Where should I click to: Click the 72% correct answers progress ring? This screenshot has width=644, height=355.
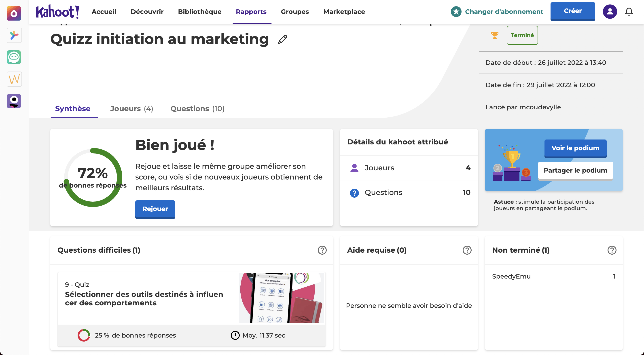tap(93, 177)
